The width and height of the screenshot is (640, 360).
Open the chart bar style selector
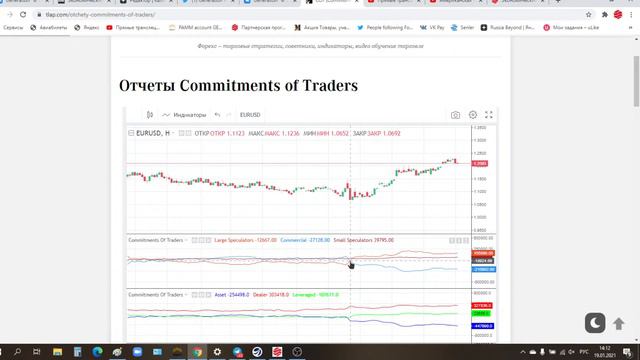coord(150,115)
